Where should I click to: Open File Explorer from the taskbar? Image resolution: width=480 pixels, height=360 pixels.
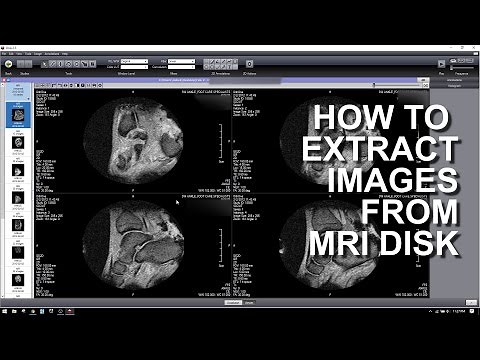(14, 311)
